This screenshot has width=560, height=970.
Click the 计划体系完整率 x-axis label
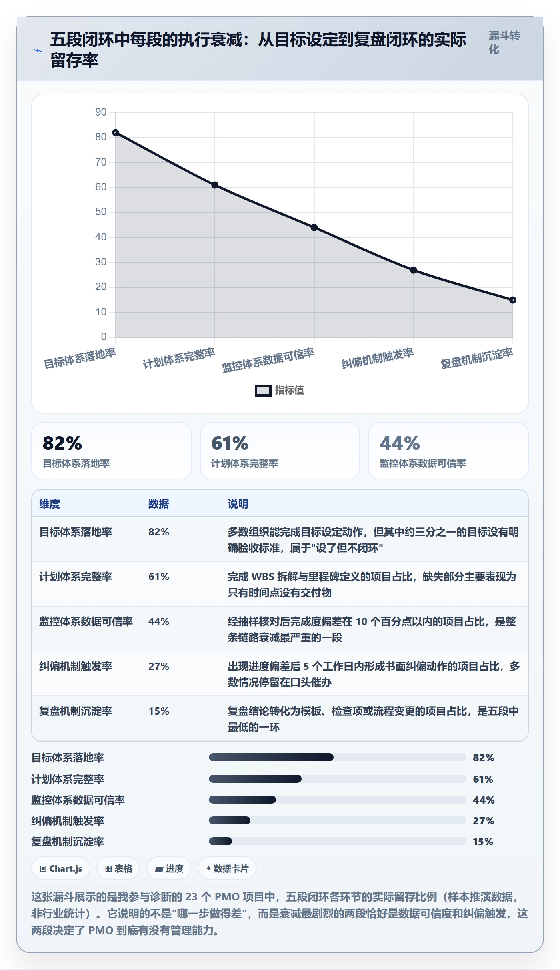point(179,358)
